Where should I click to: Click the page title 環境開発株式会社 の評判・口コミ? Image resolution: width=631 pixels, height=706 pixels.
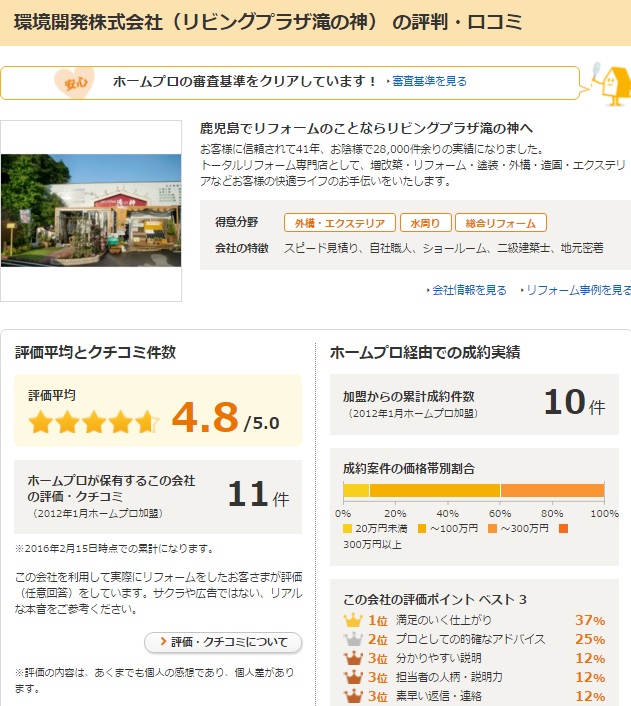(268, 22)
